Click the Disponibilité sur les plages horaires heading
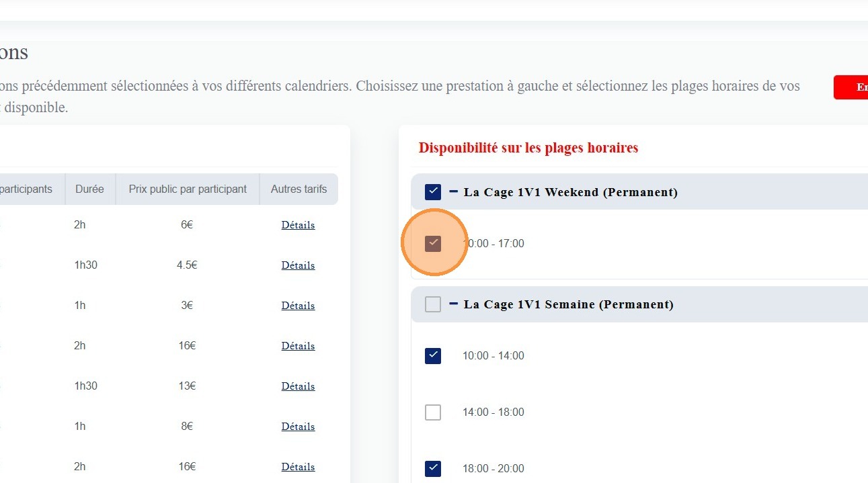The width and height of the screenshot is (868, 483). (528, 148)
